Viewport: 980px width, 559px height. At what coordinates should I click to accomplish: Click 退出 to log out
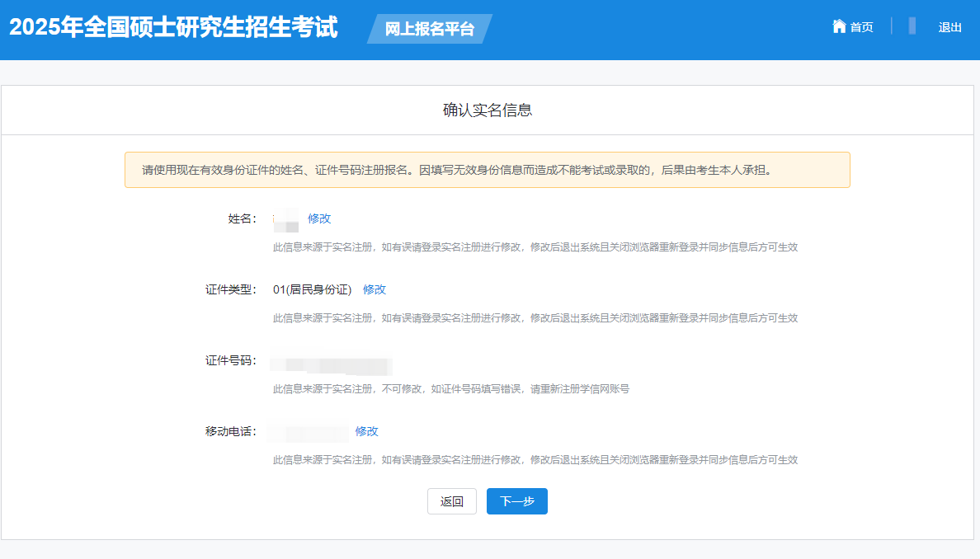pos(949,27)
